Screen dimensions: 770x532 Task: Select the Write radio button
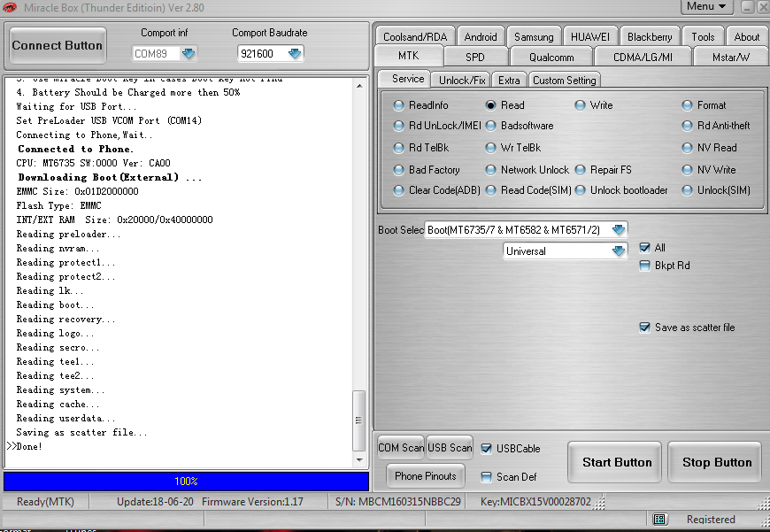[580, 105]
